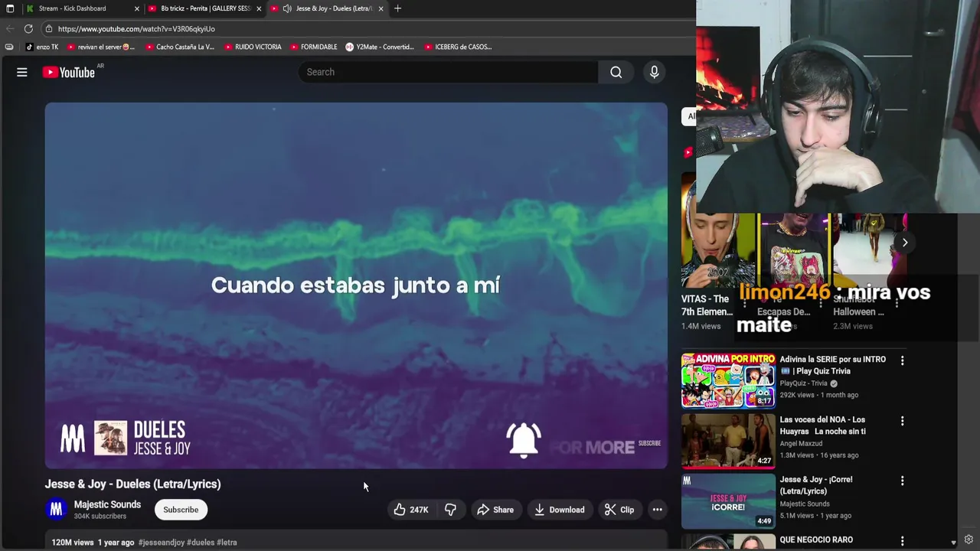This screenshot has height=551, width=980.
Task: Click the #dueles hashtag
Action: (x=201, y=542)
